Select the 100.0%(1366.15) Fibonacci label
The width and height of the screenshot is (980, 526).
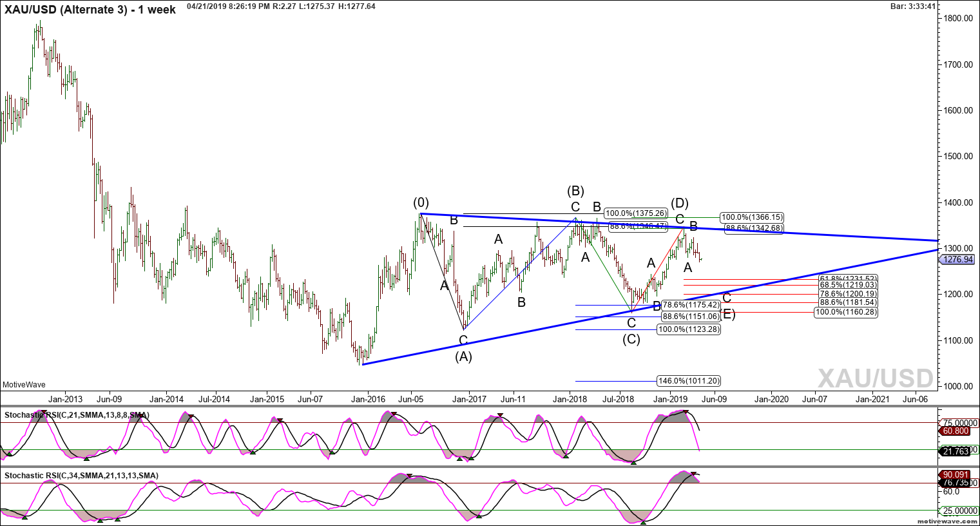pyautogui.click(x=752, y=218)
